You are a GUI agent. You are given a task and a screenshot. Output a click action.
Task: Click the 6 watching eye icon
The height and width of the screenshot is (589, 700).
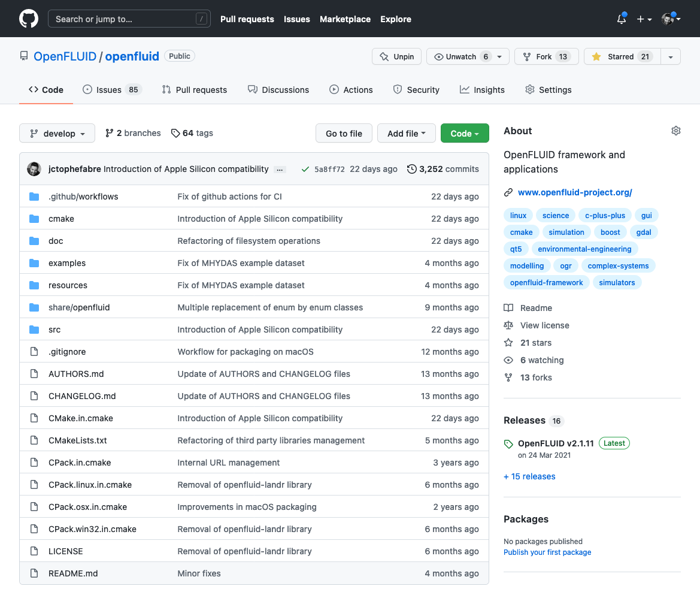[x=508, y=360]
